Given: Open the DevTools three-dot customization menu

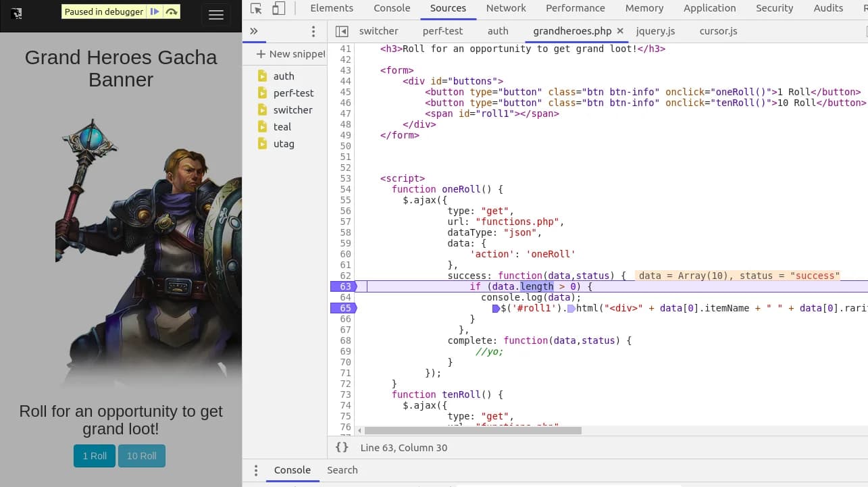Looking at the screenshot, I should click(x=313, y=32).
